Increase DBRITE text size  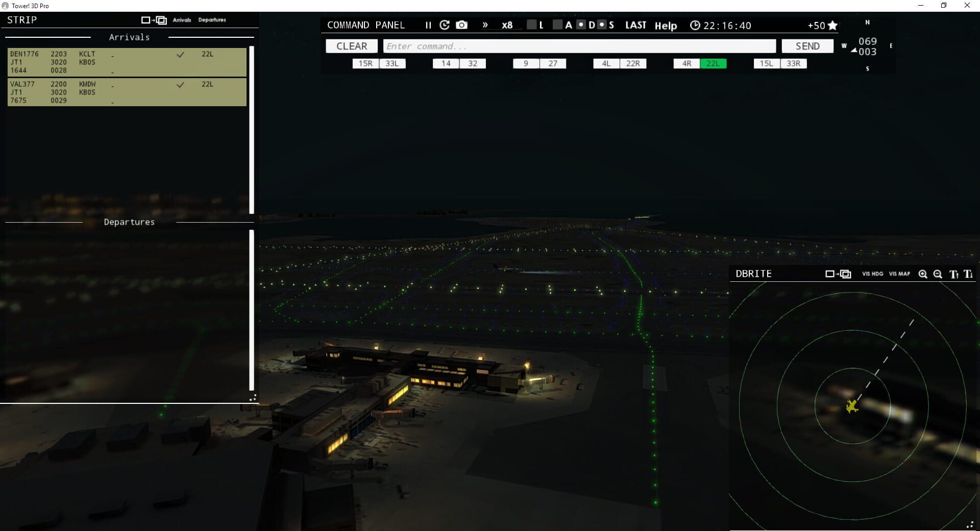coord(953,274)
